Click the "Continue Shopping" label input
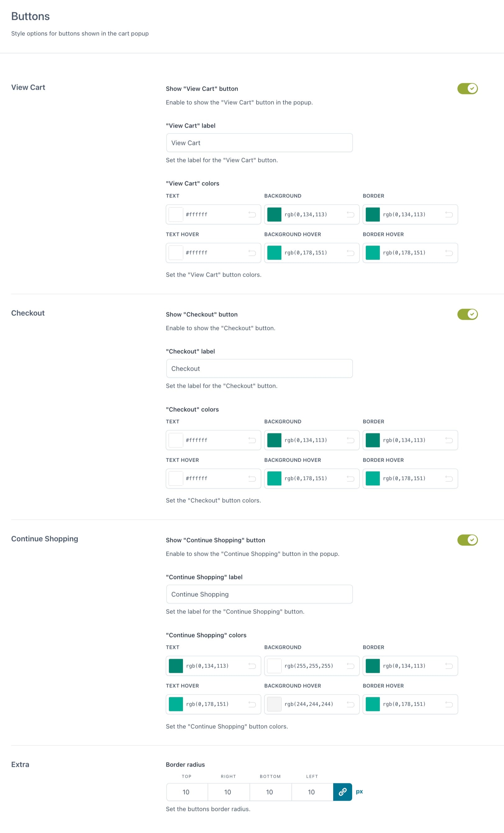Viewport: 504px width, 833px height. pos(259,594)
